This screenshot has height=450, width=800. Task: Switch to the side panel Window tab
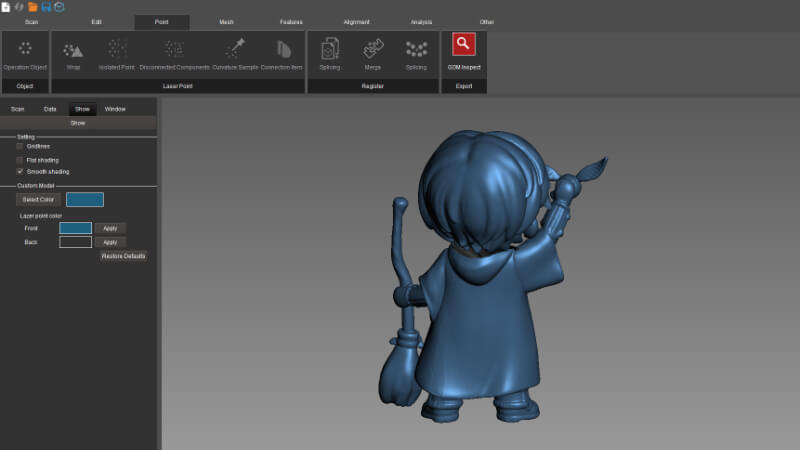[x=115, y=109]
